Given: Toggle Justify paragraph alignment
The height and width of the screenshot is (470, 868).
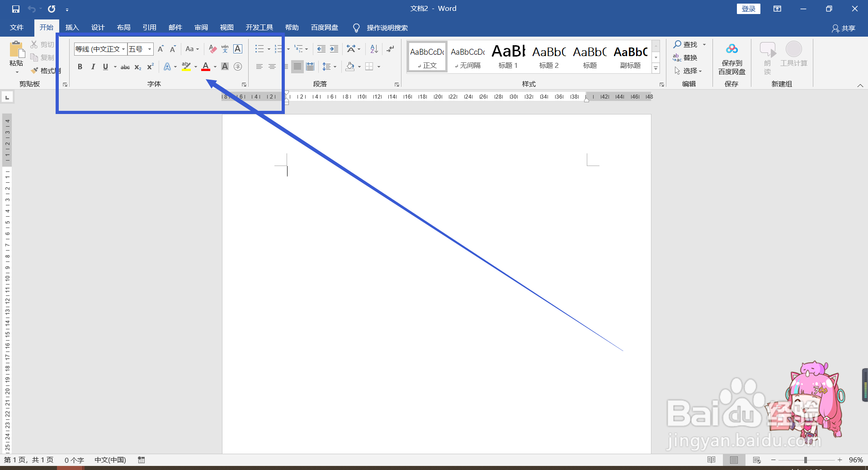Looking at the screenshot, I should click(x=297, y=66).
